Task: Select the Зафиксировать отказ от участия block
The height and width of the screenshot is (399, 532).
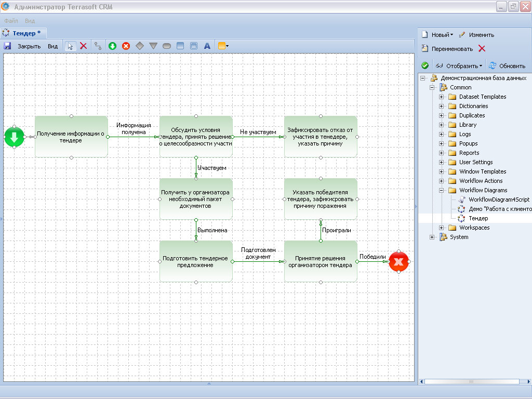Action: pyautogui.click(x=321, y=137)
